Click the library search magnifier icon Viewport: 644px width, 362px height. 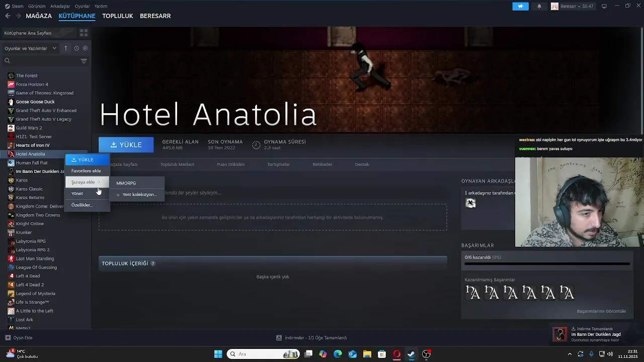tap(7, 61)
